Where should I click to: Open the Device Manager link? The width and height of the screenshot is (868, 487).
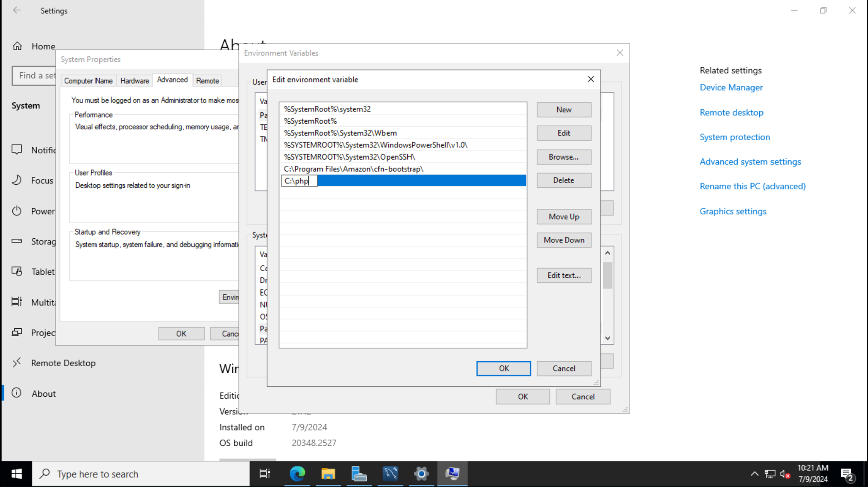(x=731, y=87)
